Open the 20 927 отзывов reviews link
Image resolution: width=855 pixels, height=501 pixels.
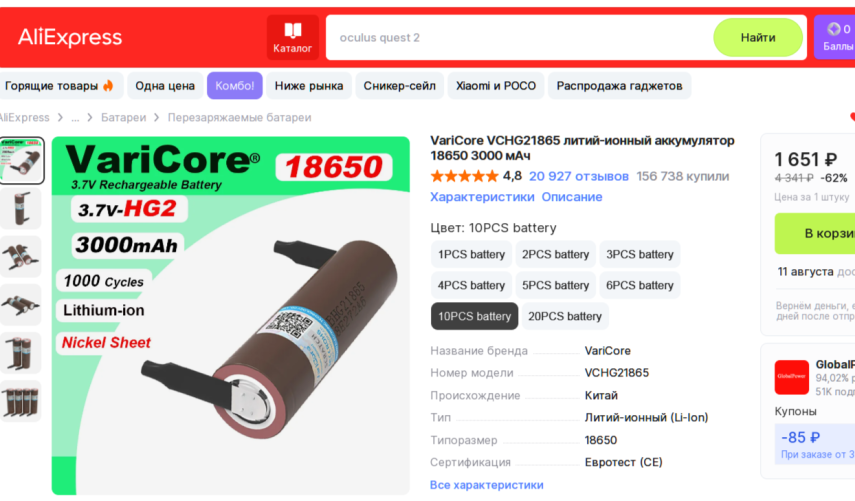click(x=579, y=176)
